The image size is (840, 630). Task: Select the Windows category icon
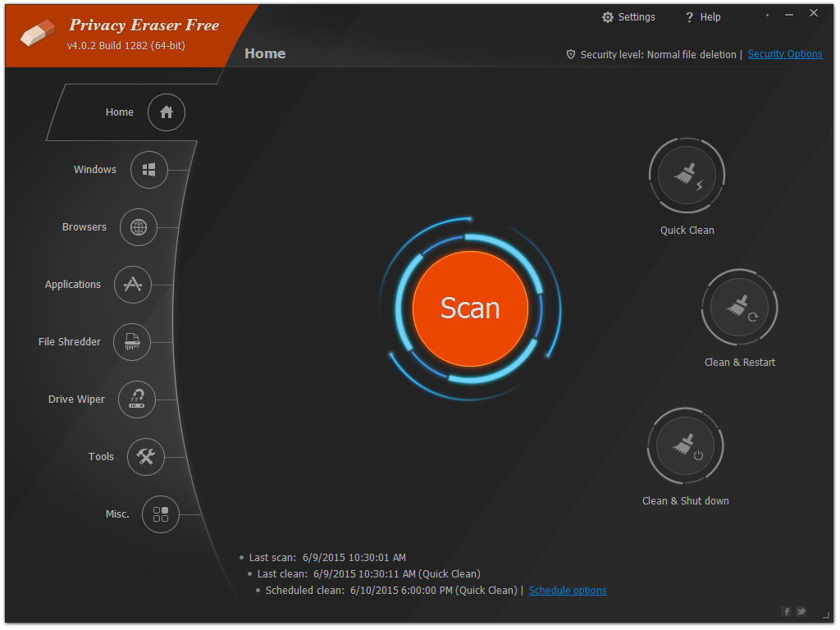point(148,170)
